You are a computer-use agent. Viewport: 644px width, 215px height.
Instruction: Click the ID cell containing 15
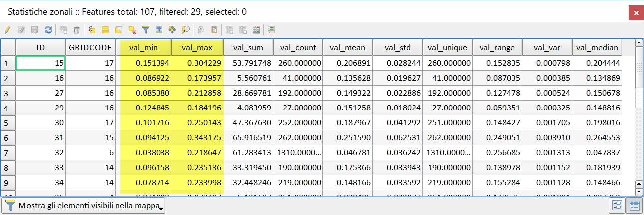click(x=41, y=63)
